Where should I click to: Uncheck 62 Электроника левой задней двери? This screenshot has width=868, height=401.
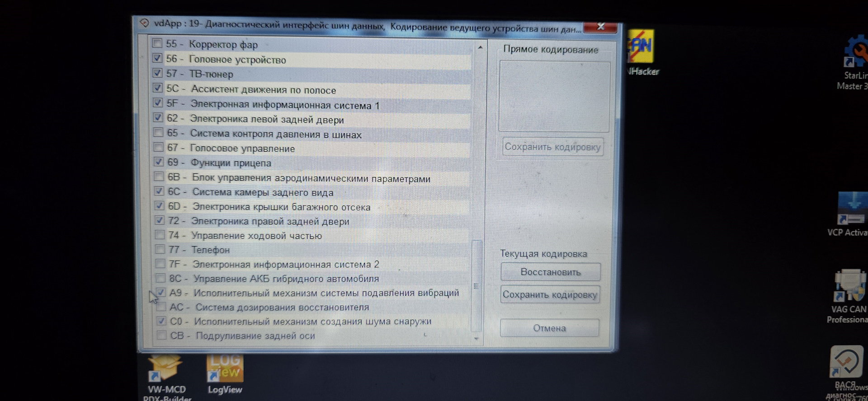click(x=158, y=117)
